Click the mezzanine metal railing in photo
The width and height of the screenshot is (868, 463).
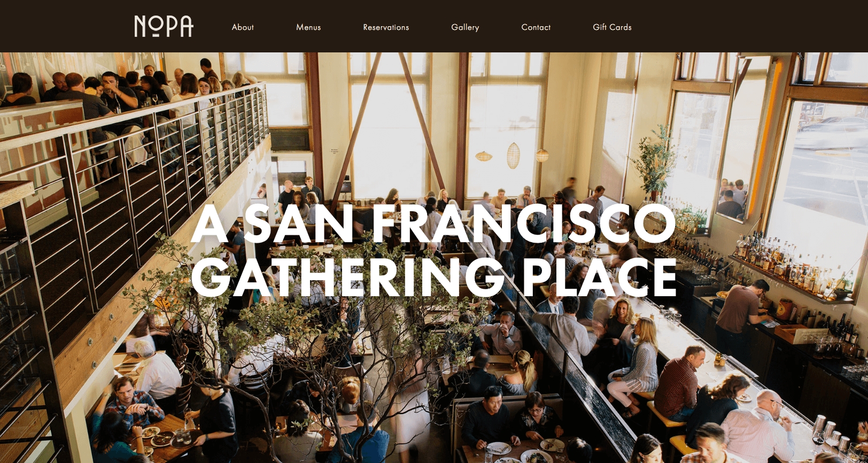134,176
